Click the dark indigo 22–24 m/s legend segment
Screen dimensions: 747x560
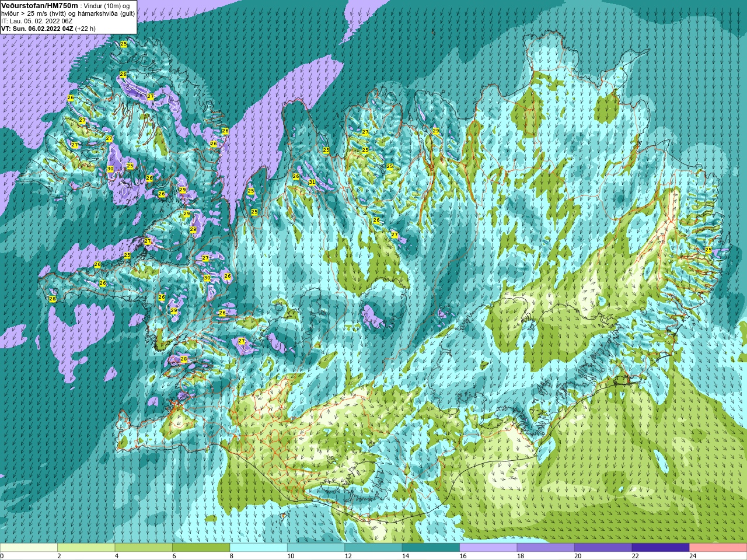pyautogui.click(x=661, y=548)
